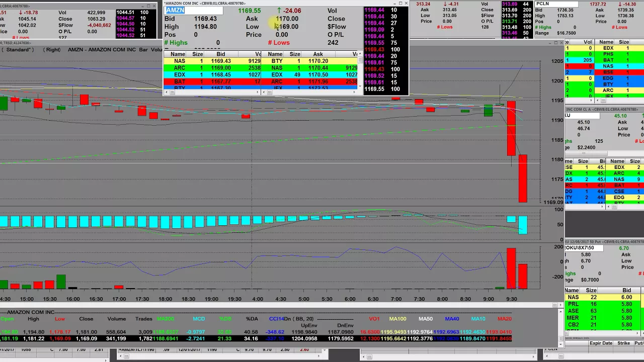
Task: Click the %DS indicator column header
Action: 225,319
